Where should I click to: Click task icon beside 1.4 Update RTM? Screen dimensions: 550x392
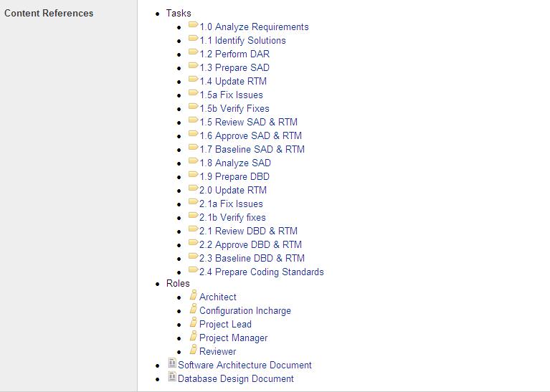[x=194, y=80]
